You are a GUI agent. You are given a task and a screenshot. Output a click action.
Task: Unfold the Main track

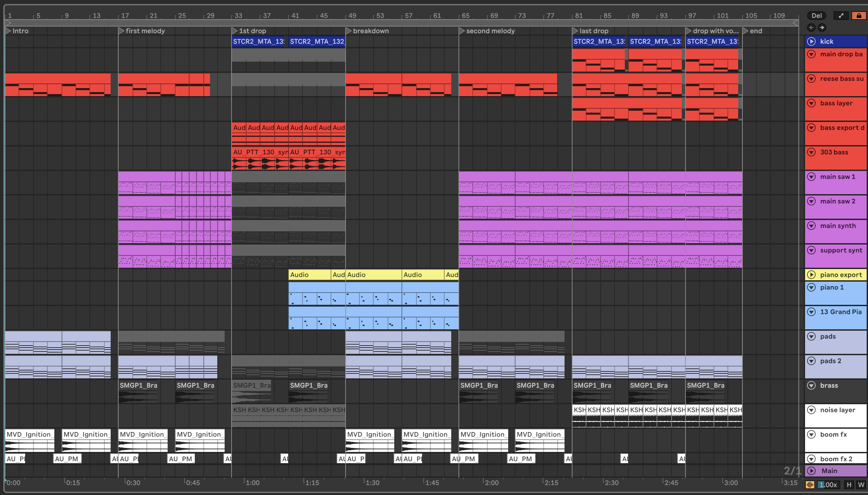(x=812, y=471)
